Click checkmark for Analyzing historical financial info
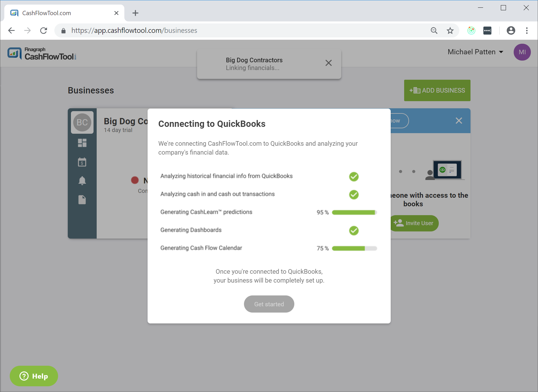The width and height of the screenshot is (538, 392). (x=354, y=177)
